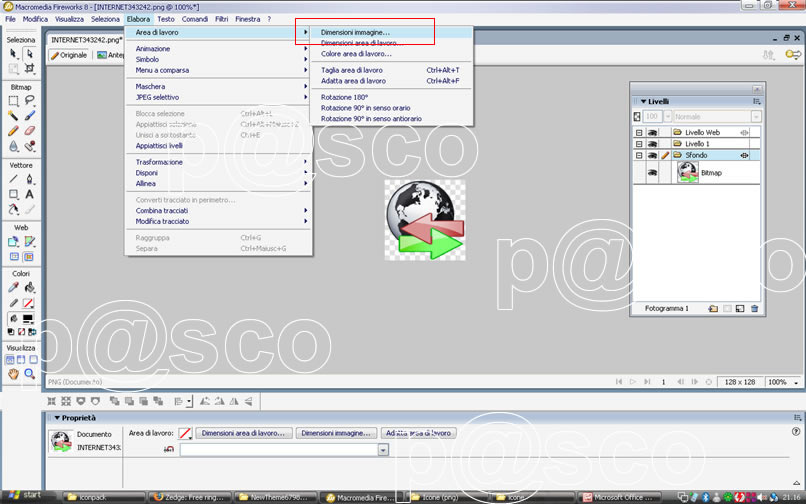The image size is (806, 504).
Task: Toggle visibility of Livello 1 layer
Action: pos(652,144)
